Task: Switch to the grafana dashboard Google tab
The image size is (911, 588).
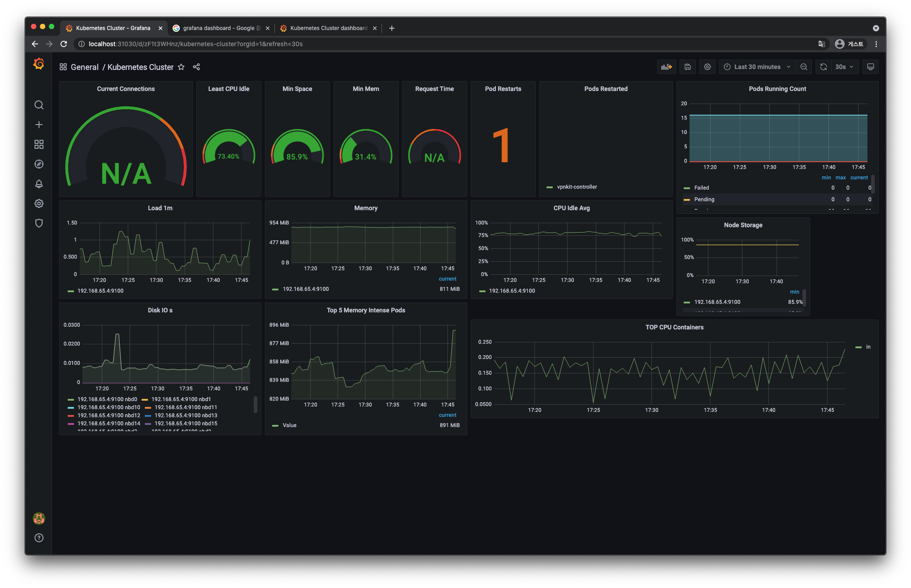Action: pyautogui.click(x=220, y=28)
